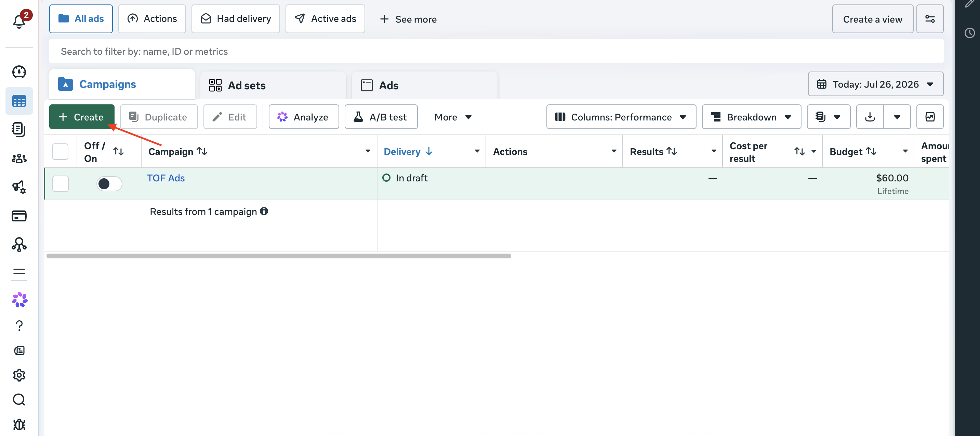Open the notifications bell icon
This screenshot has height=436, width=980.
(19, 21)
